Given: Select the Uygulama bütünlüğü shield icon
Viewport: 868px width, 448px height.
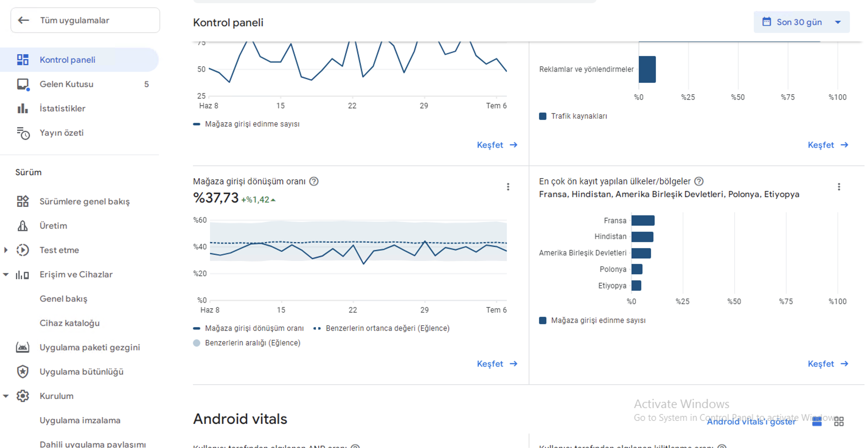Looking at the screenshot, I should pyautogui.click(x=23, y=372).
